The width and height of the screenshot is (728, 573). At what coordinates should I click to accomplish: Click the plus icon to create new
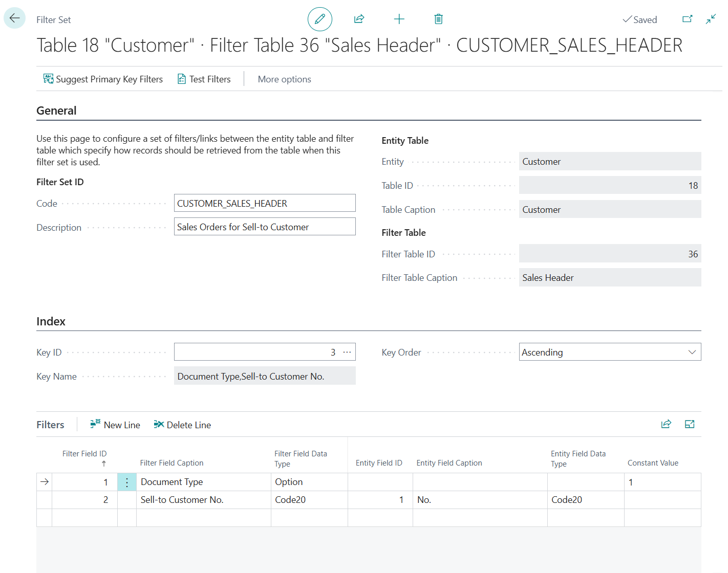399,19
